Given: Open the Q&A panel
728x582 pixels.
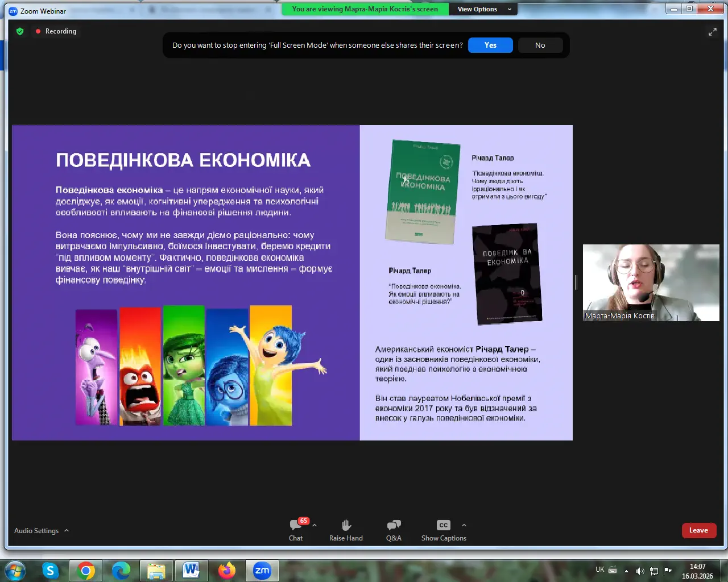Looking at the screenshot, I should point(394,530).
